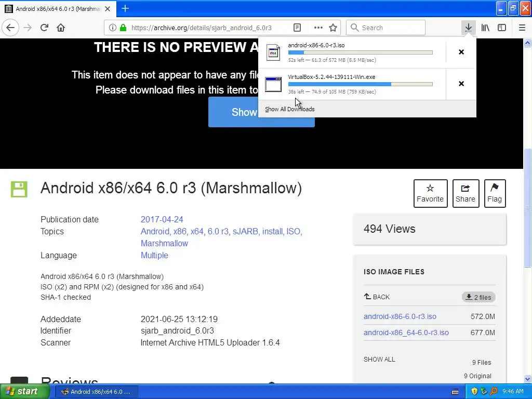Select Android x86/x64 6.0 taskbar button

pyautogui.click(x=96, y=392)
